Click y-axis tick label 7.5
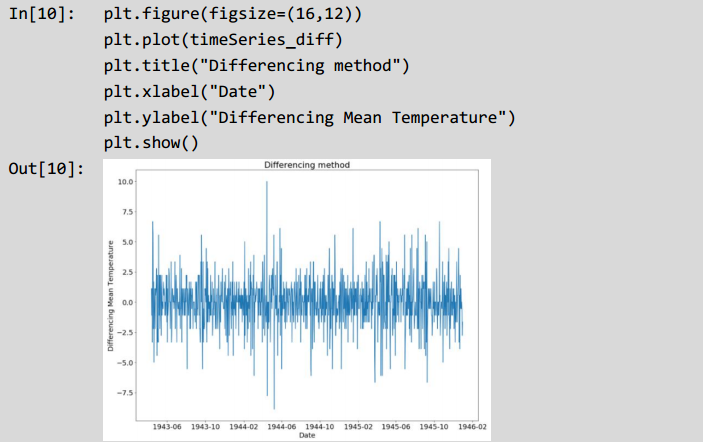The height and width of the screenshot is (442, 703). (x=127, y=212)
